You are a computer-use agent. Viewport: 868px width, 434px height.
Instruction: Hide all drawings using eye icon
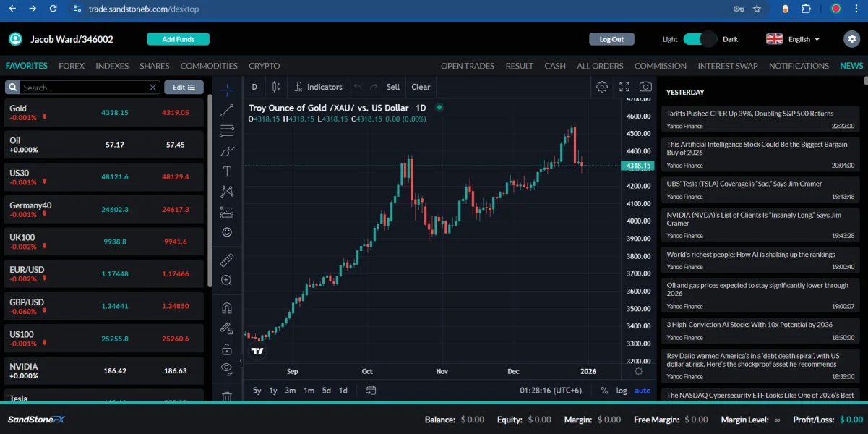227,368
